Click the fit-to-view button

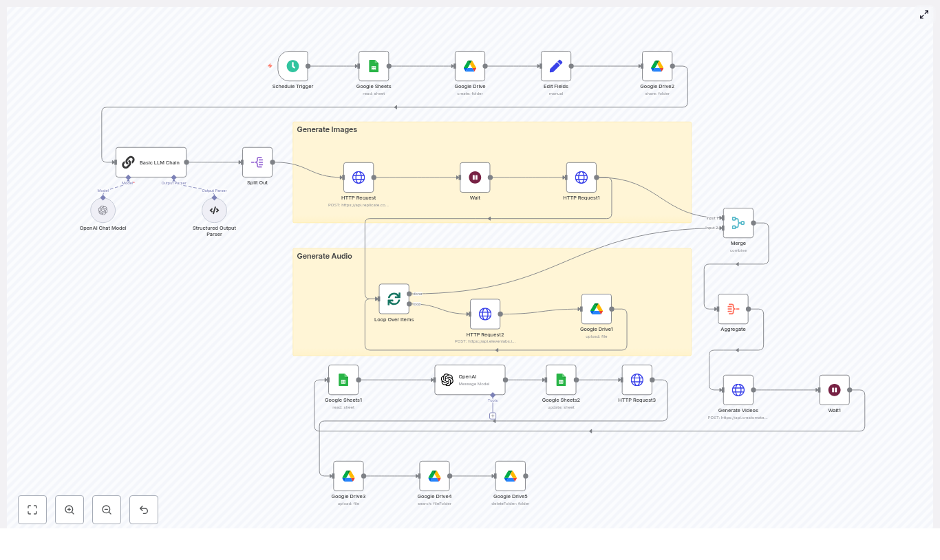click(x=32, y=510)
